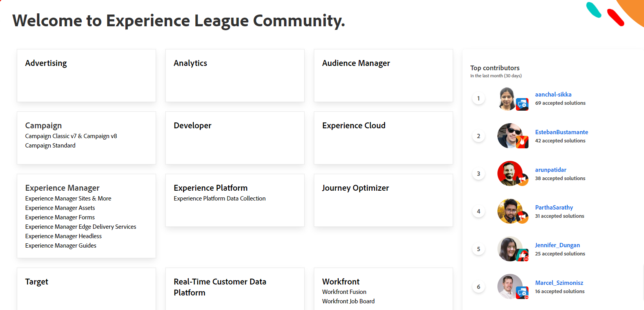Click EstebanBustamante's rank badge icon

(522, 142)
